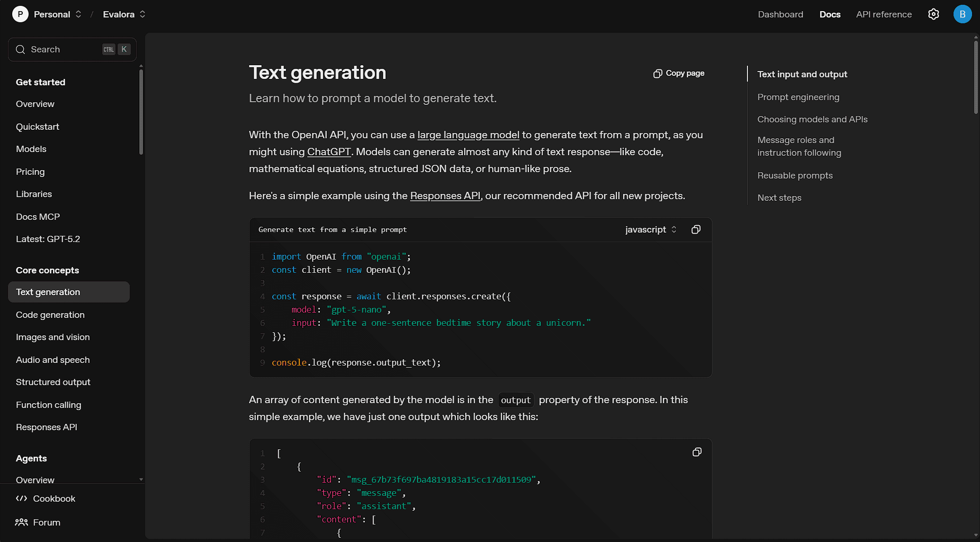
Task: Open the settings gear icon
Action: click(933, 14)
